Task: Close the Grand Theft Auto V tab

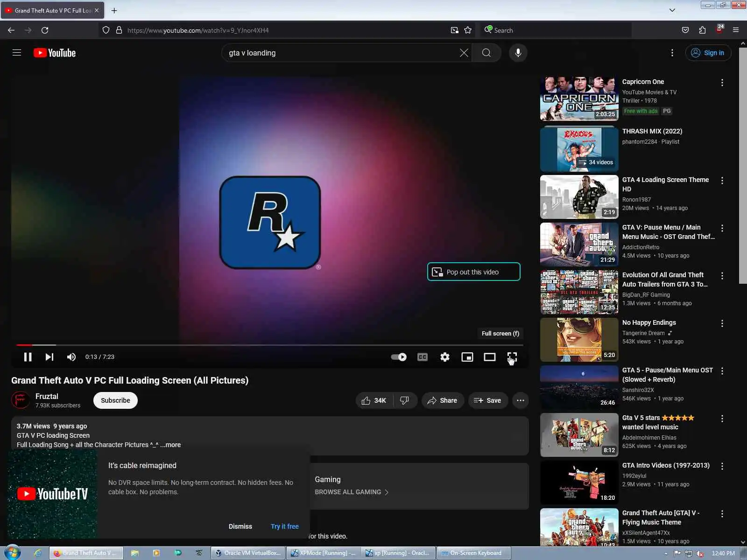Action: point(97,10)
